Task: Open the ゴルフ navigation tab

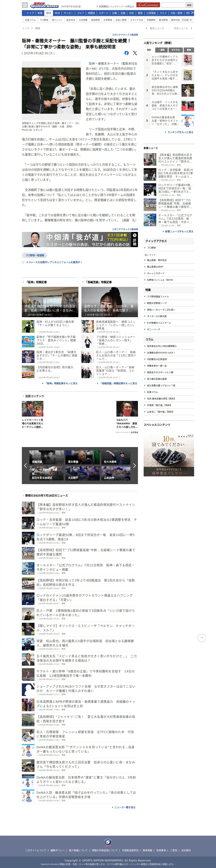Action: pos(80,13)
